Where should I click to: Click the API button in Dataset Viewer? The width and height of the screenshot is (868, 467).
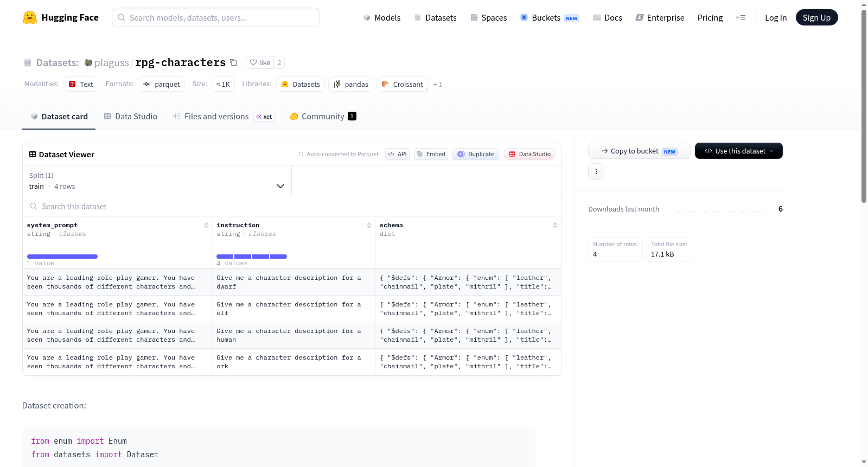(x=397, y=154)
